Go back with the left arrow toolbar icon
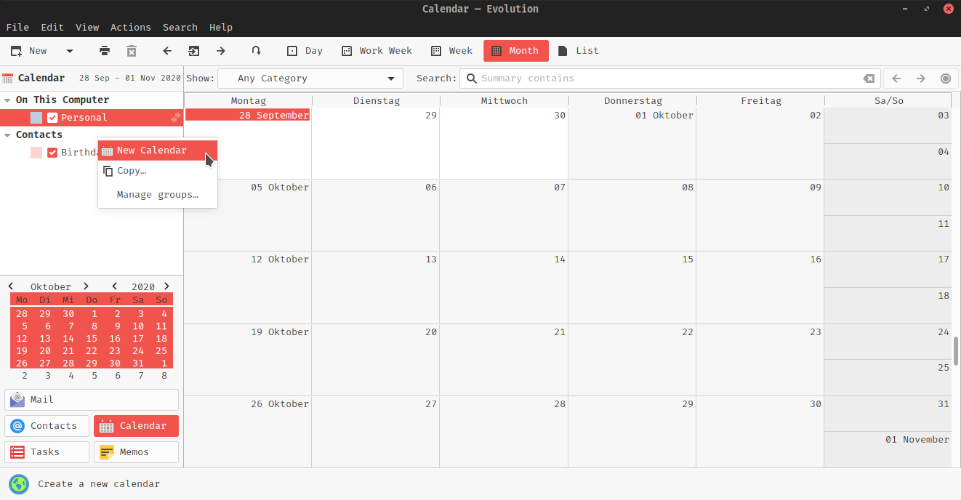961x500 pixels. pos(167,51)
